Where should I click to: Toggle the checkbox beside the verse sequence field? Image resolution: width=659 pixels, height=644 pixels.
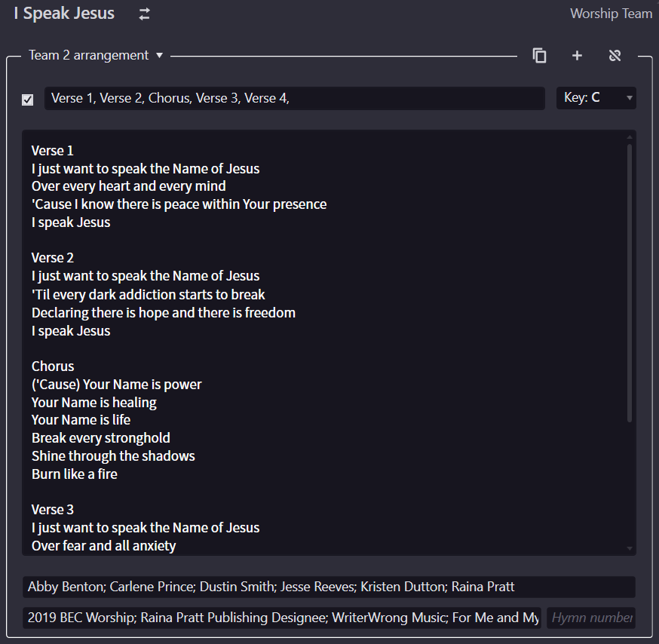click(x=28, y=100)
